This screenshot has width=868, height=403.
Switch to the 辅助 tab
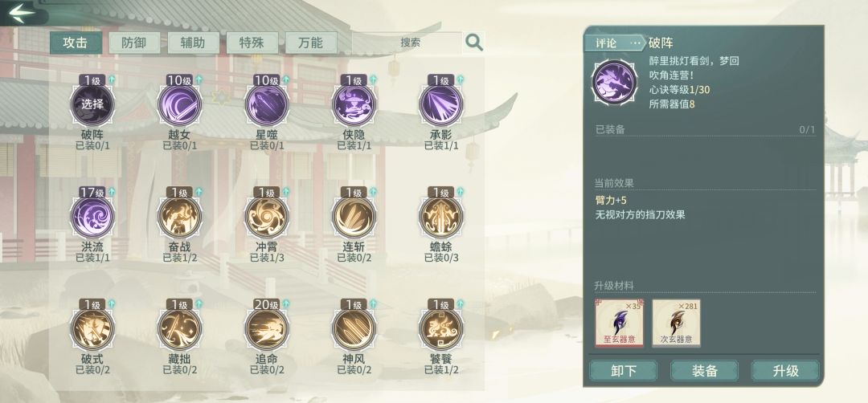click(193, 43)
